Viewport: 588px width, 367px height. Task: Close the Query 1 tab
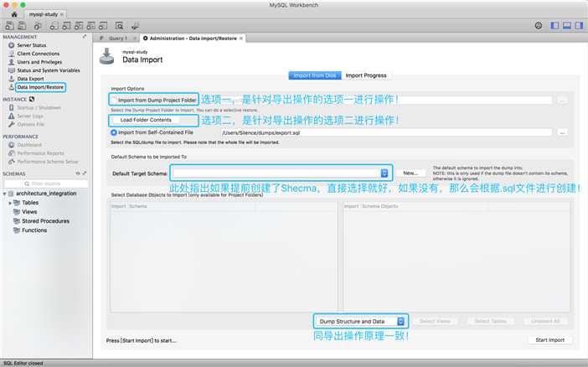pos(135,39)
